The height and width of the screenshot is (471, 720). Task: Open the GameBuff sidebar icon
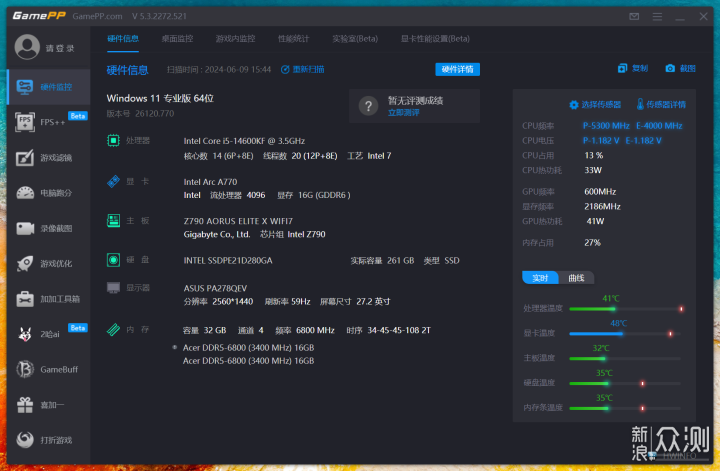click(25, 369)
